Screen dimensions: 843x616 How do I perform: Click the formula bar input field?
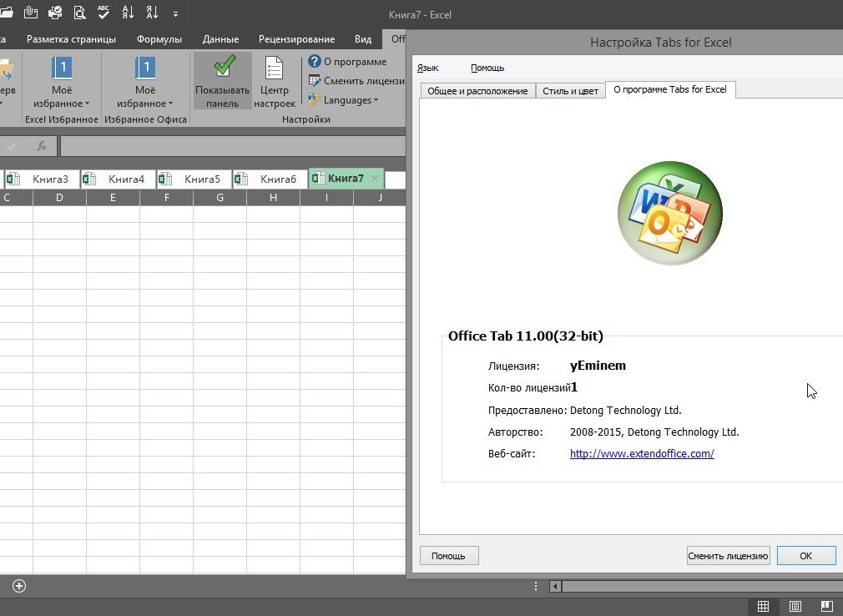tap(233, 146)
